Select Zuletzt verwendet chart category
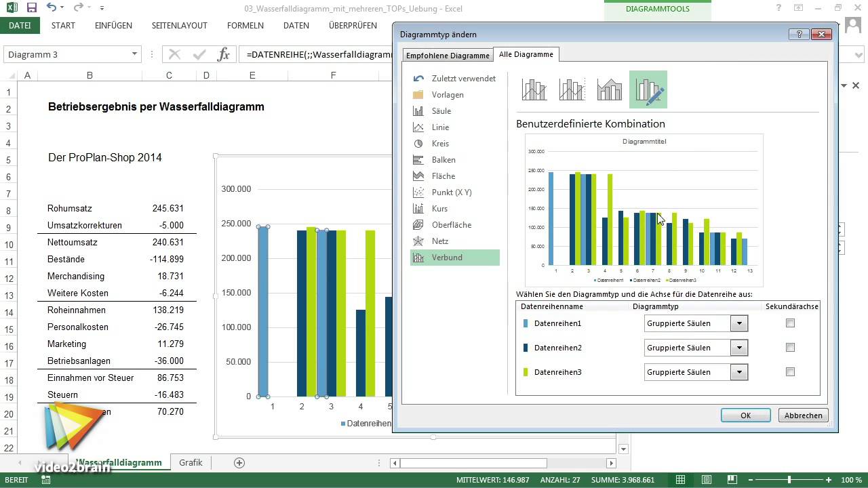 click(x=455, y=79)
